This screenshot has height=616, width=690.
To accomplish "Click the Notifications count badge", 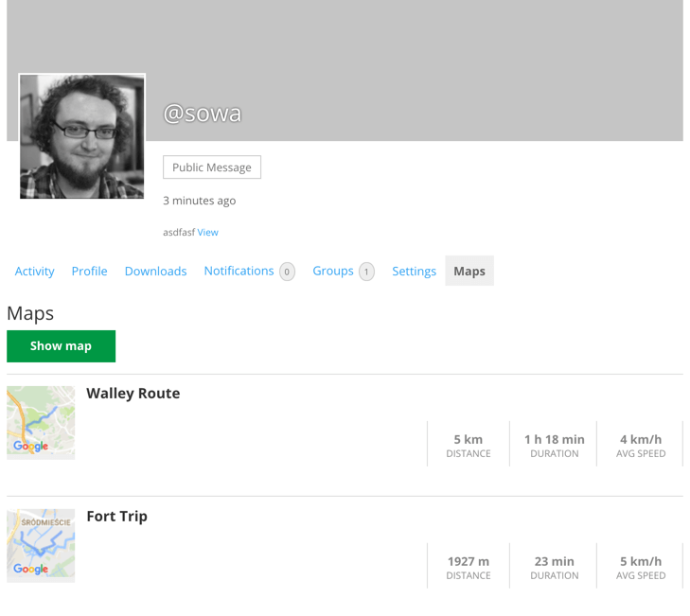I will (x=287, y=272).
